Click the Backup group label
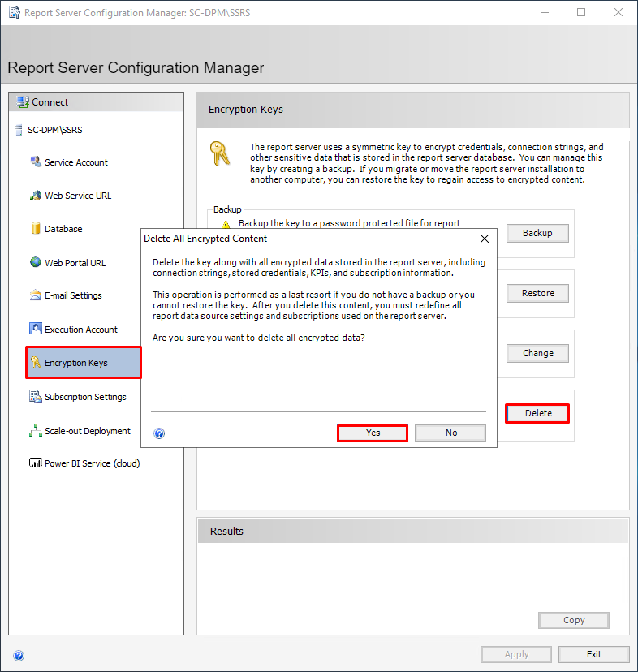The height and width of the screenshot is (672, 638). (227, 209)
